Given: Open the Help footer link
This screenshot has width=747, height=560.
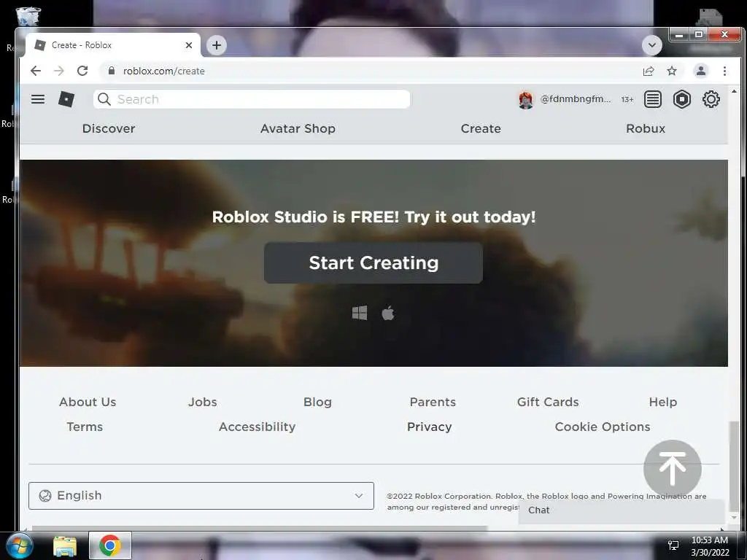Looking at the screenshot, I should (662, 402).
